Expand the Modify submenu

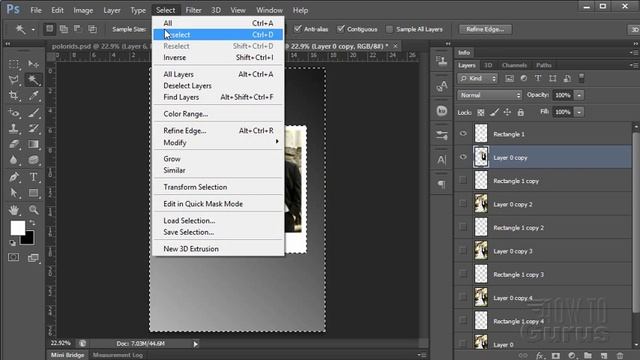click(x=218, y=142)
